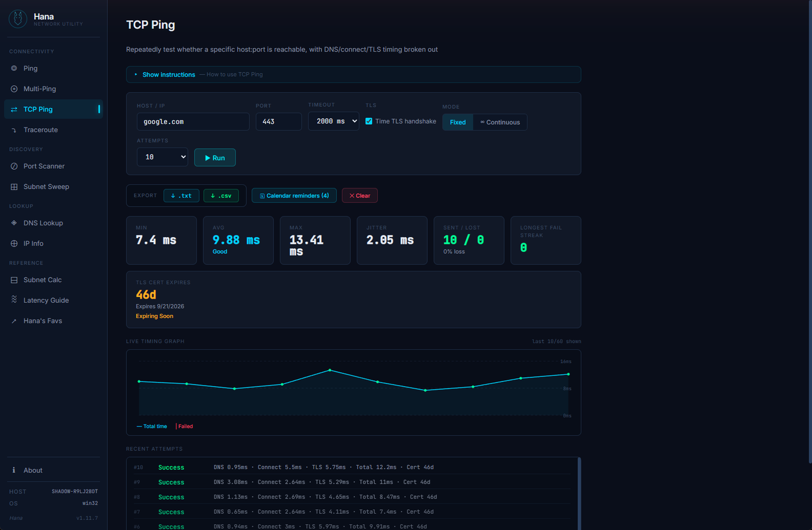Click attempt #8 Success row
Screen dimensions: 812x530
[x=352, y=497]
